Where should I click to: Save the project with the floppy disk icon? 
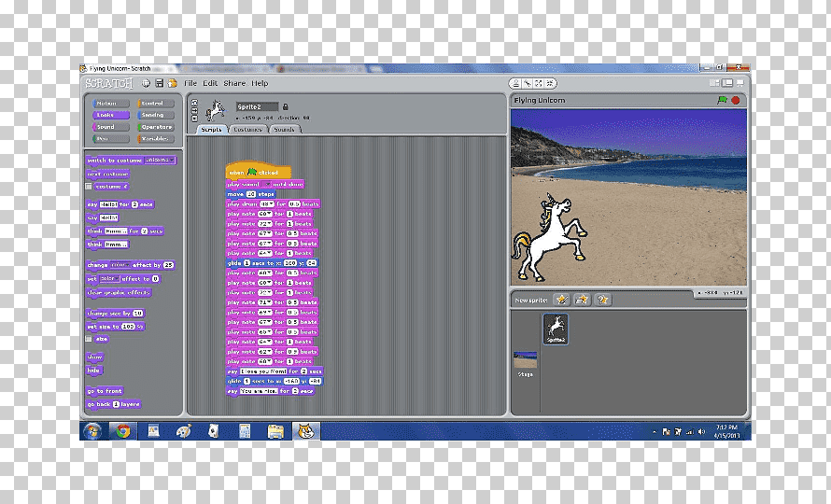[x=159, y=83]
